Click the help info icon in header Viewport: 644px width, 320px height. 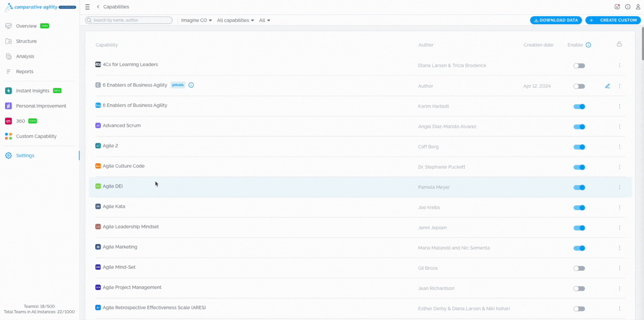627,7
